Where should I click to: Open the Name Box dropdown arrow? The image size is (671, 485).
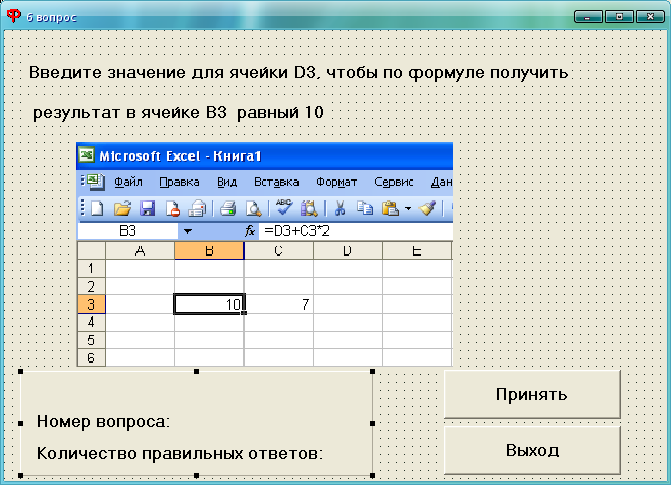pyautogui.click(x=187, y=232)
